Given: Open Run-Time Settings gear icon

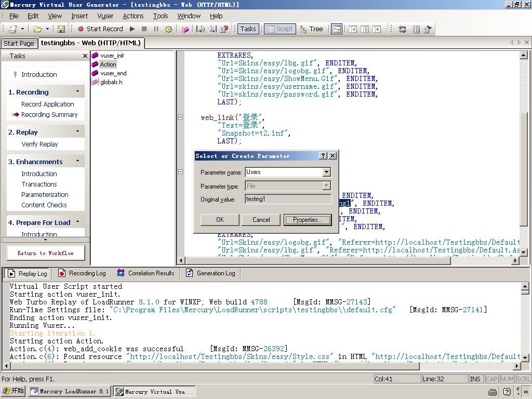Looking at the screenshot, I should (168, 29).
